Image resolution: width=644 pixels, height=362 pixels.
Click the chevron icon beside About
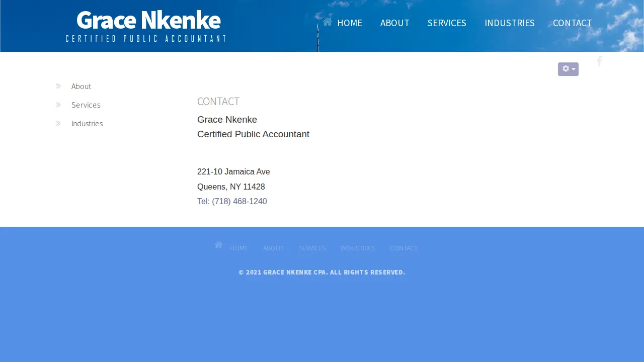58,86
